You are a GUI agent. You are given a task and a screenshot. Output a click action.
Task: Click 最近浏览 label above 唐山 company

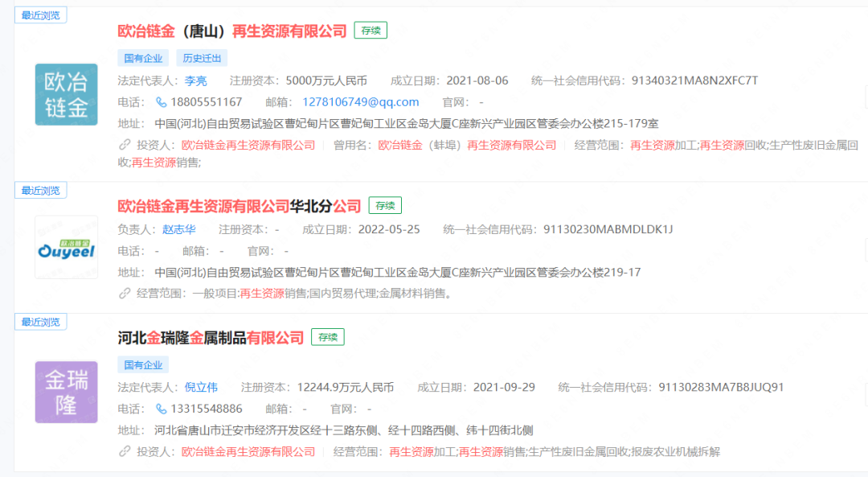[40, 15]
